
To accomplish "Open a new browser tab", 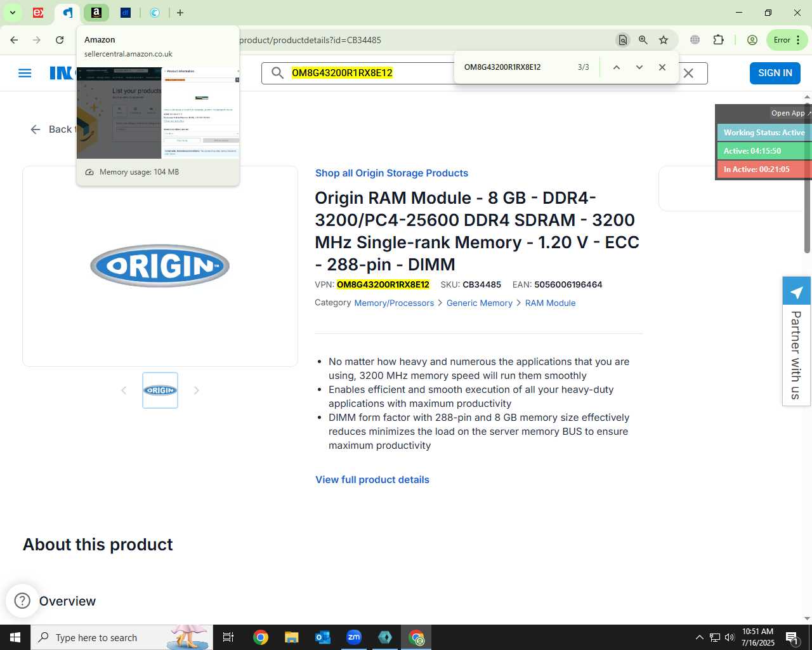I will pyautogui.click(x=180, y=13).
